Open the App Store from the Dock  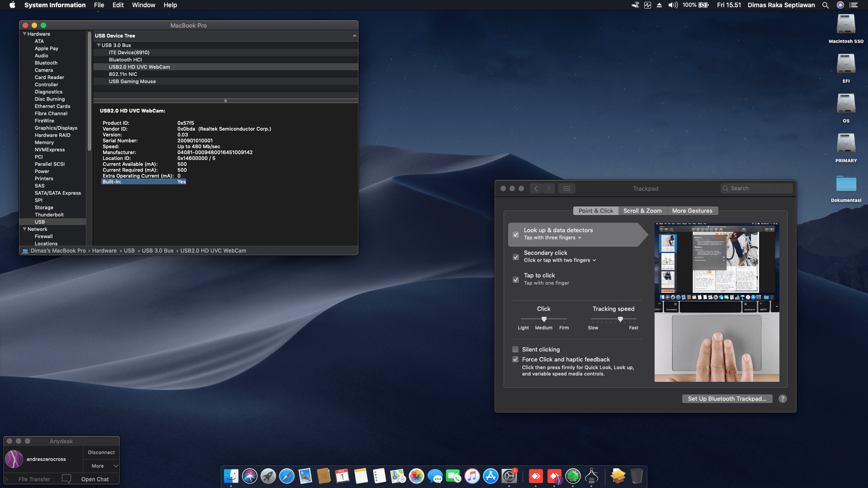491,476
